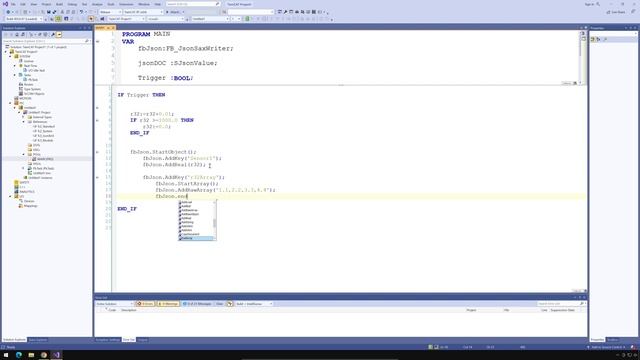Open the Entire Solution scope dropdown
640x360 pixels.
pos(114,304)
